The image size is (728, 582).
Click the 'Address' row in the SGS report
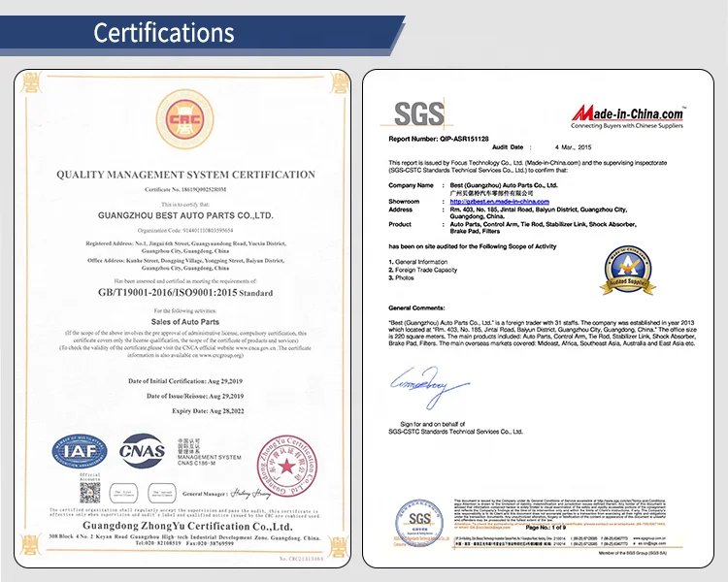pos(508,212)
